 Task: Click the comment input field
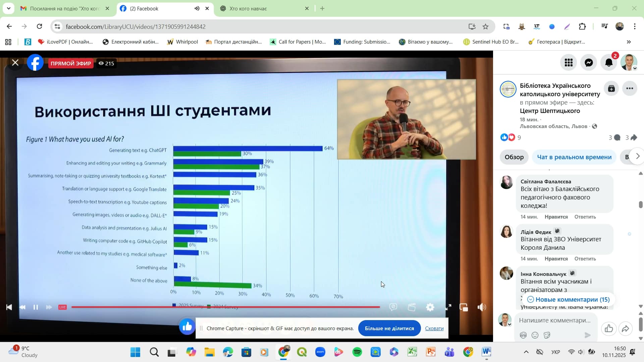click(x=555, y=320)
